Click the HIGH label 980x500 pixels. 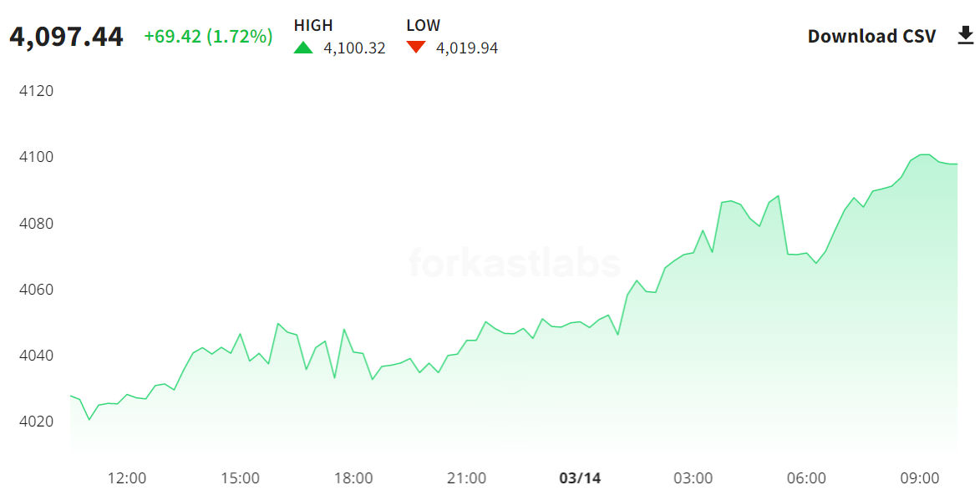313,25
